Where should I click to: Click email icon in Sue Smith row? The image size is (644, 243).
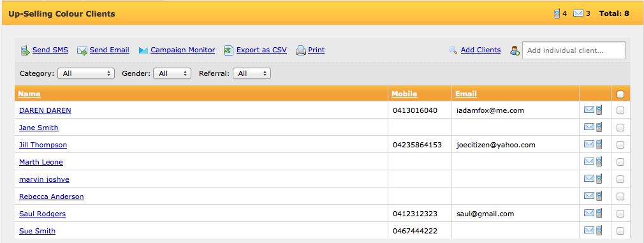point(589,230)
